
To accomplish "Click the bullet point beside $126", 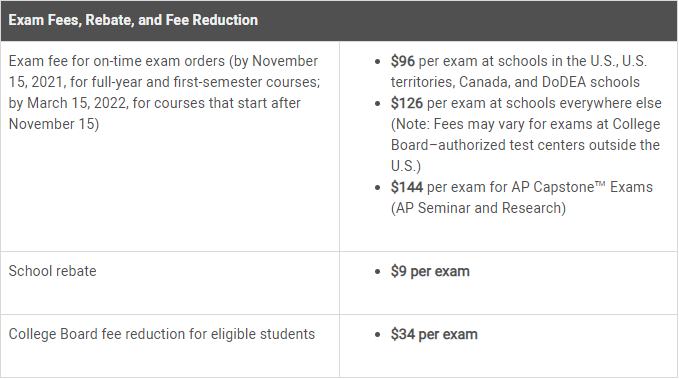I will (x=378, y=104).
